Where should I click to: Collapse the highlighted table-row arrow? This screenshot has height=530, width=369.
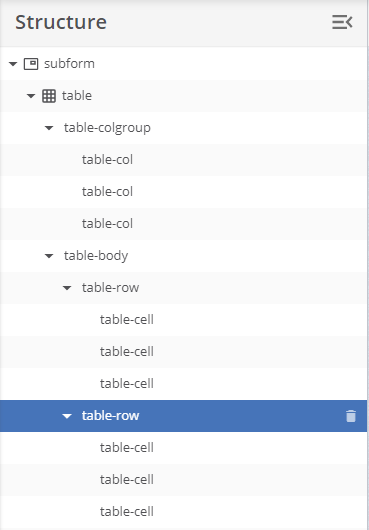pos(67,416)
